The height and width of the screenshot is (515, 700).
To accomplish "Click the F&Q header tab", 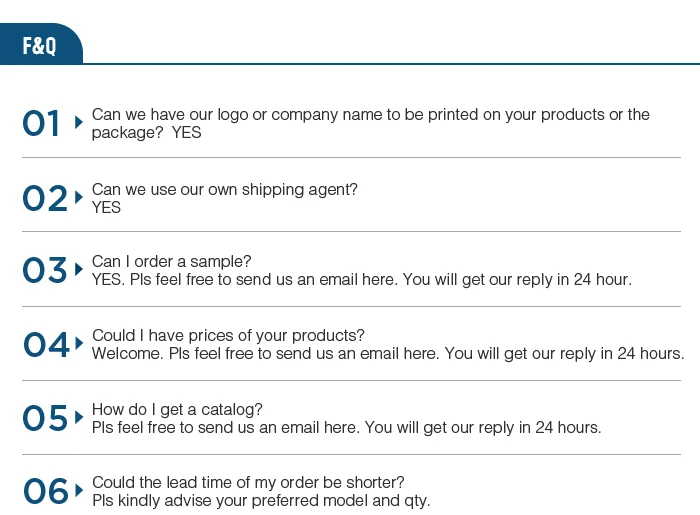I will pyautogui.click(x=40, y=46).
